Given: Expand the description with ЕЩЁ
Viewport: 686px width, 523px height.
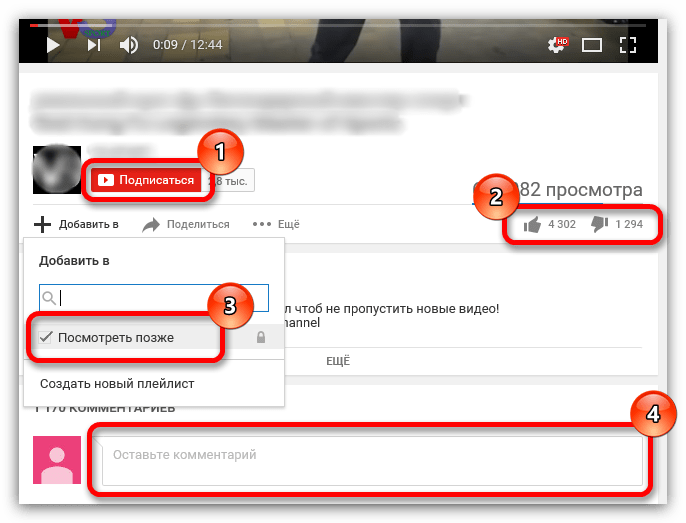Looking at the screenshot, I should point(338,361).
